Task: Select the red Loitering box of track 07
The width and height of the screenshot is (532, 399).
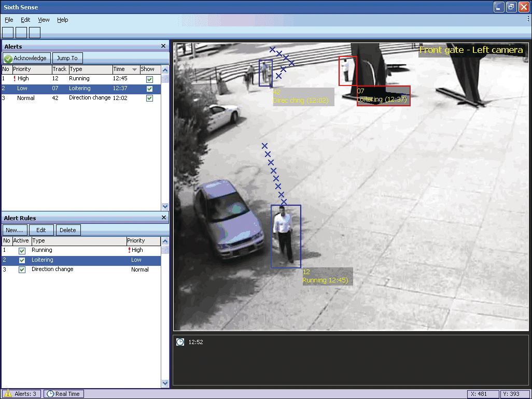Action: 383,96
